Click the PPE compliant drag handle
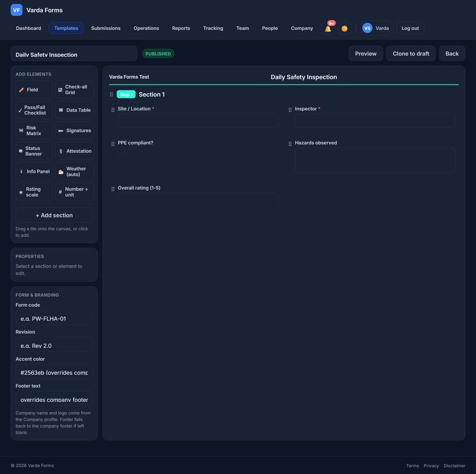 113,144
